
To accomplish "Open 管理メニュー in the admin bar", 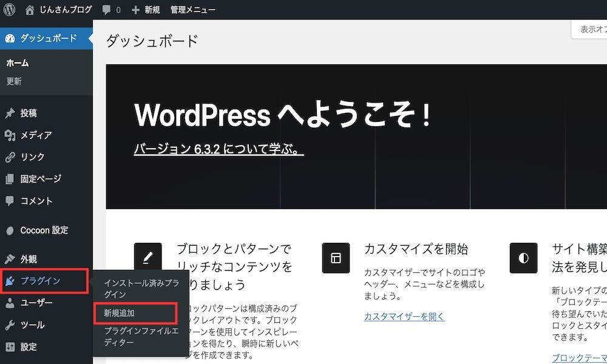I will [x=193, y=10].
